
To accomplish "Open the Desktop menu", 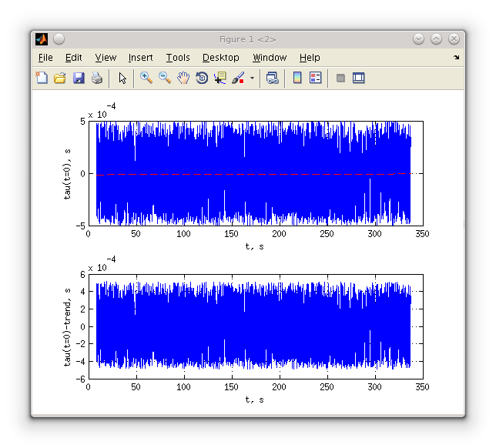I will (x=221, y=58).
